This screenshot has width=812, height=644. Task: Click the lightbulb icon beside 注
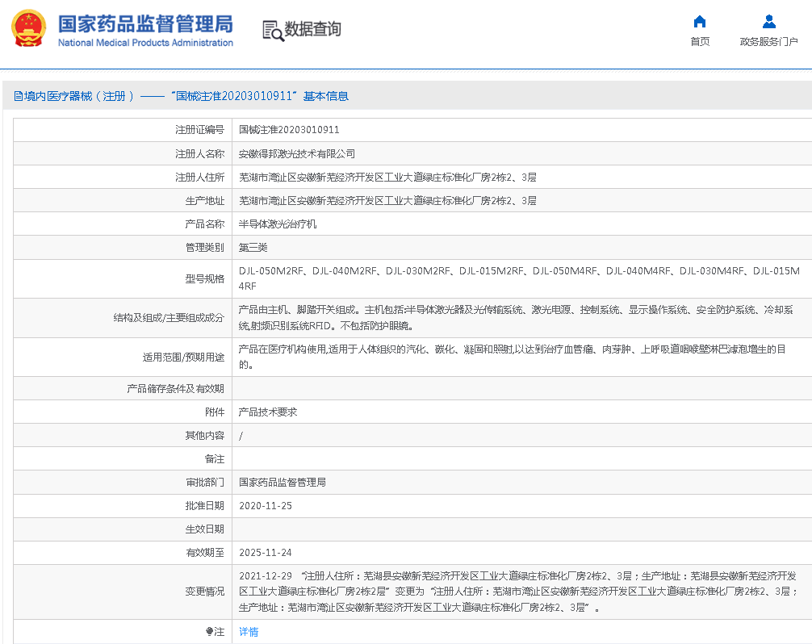pyautogui.click(x=210, y=632)
